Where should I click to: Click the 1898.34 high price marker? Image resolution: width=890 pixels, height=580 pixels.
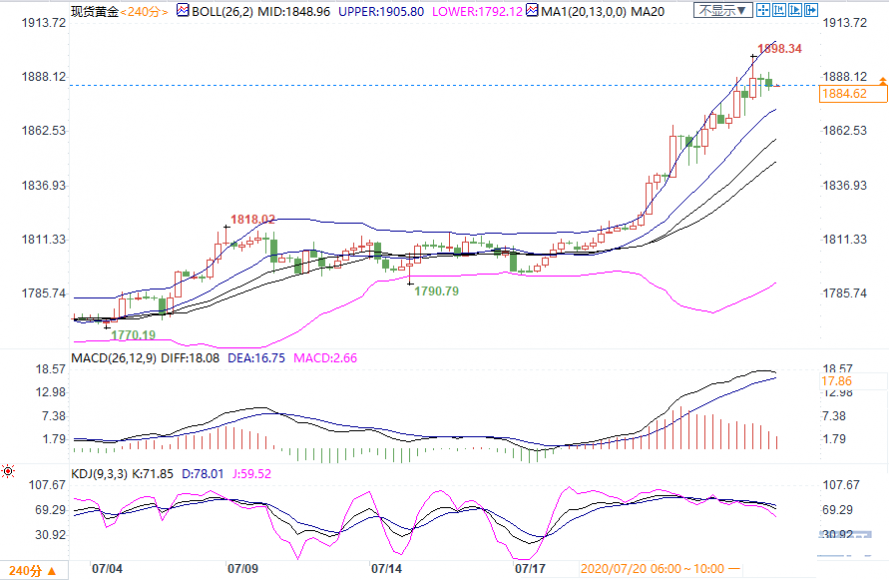780,49
